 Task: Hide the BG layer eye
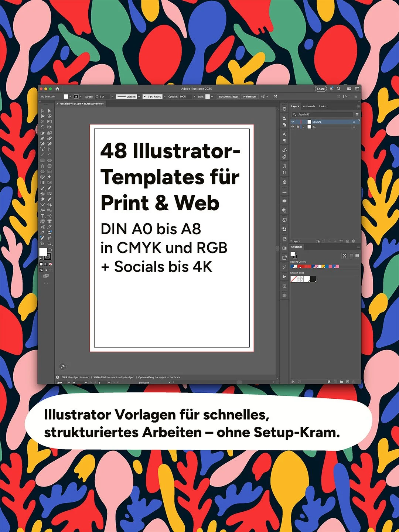coord(293,127)
